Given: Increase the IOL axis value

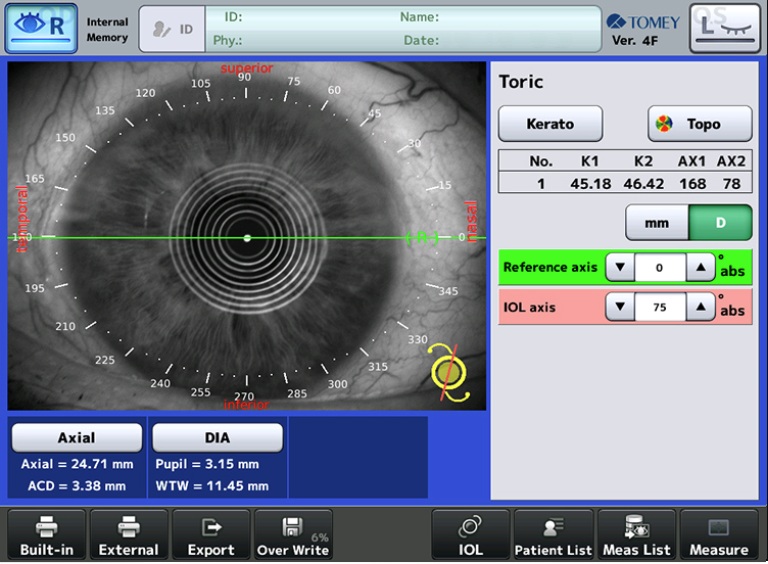Looking at the screenshot, I should 701,308.
